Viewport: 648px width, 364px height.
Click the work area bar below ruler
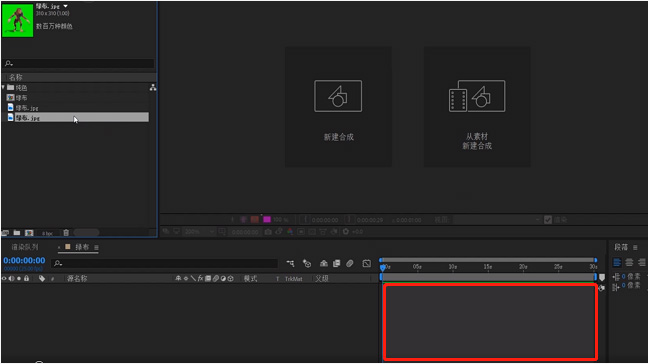coord(488,276)
